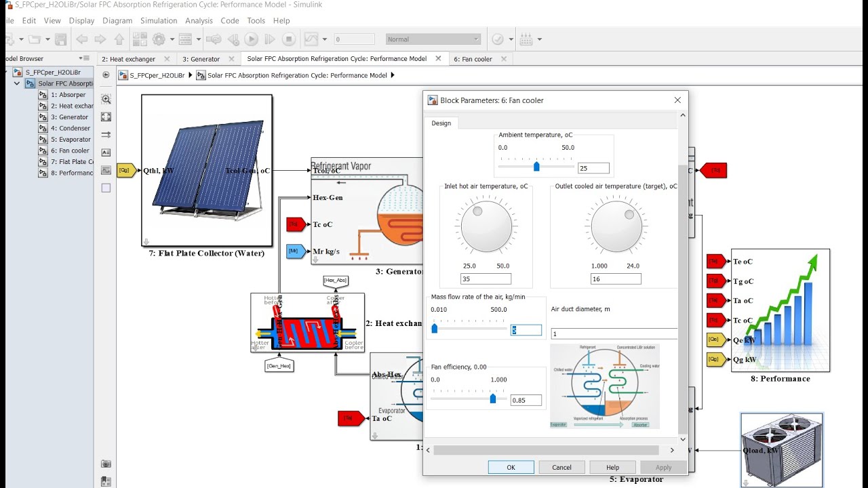Switch to the 6: Fan cooler tab
868x488 pixels.
click(473, 59)
